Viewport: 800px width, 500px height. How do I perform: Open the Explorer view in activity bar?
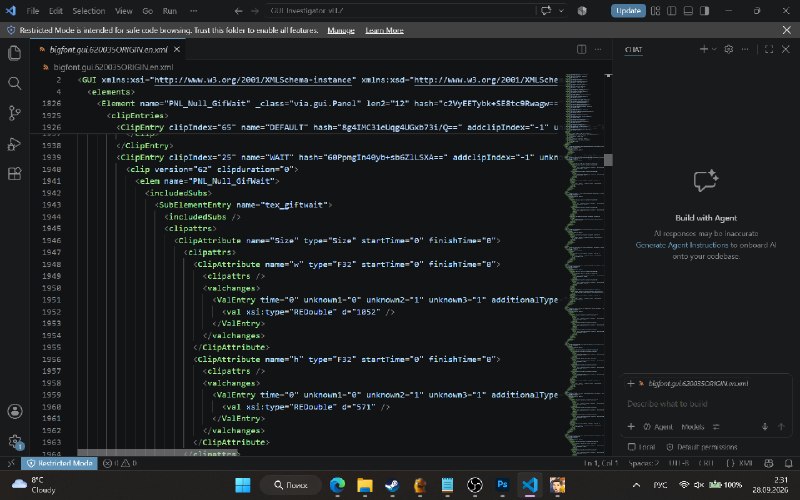coord(15,53)
